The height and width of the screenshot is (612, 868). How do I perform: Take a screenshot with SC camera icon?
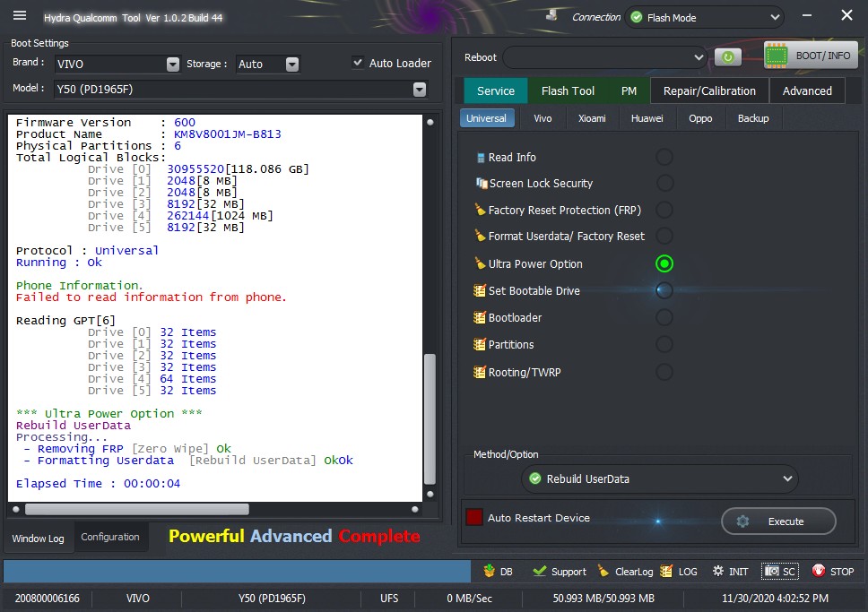[772, 571]
